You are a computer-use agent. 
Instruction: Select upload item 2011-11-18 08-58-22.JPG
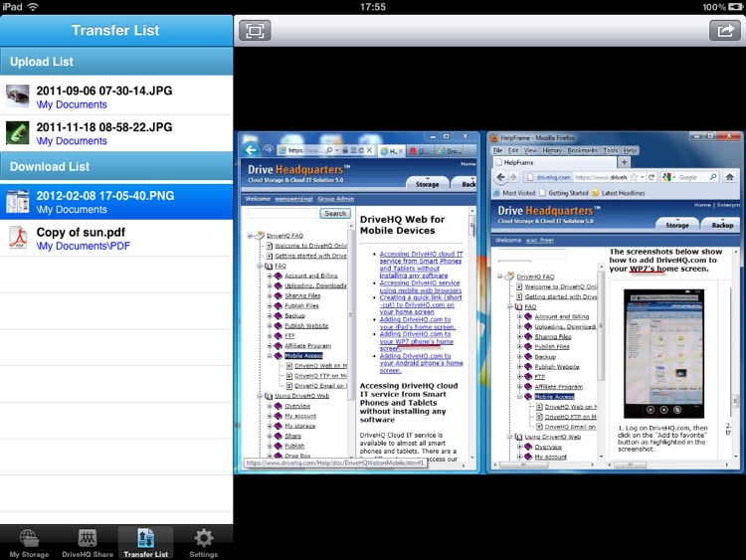(116, 133)
